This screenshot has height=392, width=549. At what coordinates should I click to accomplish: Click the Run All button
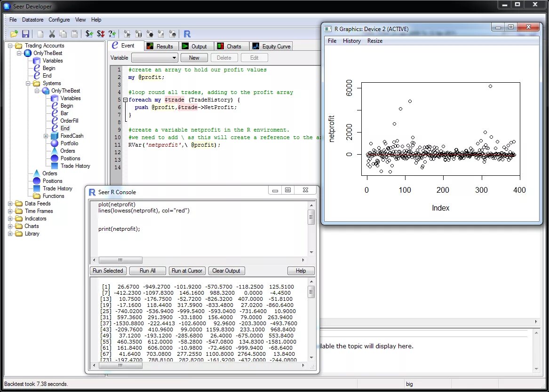pyautogui.click(x=147, y=271)
